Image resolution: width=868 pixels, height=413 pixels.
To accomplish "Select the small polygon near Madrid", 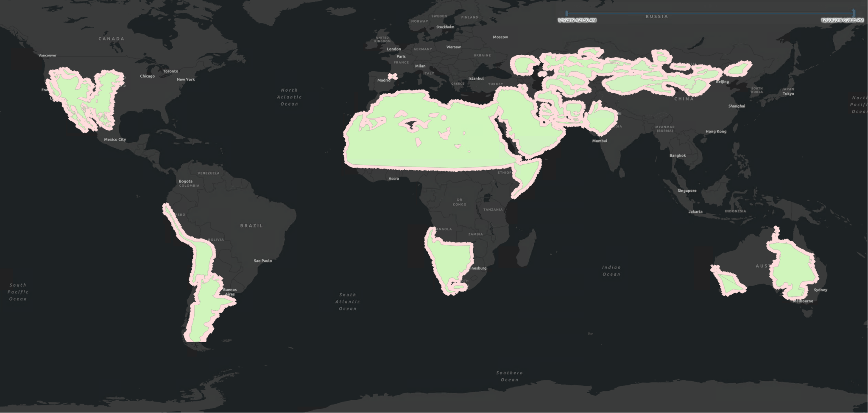I will 392,76.
